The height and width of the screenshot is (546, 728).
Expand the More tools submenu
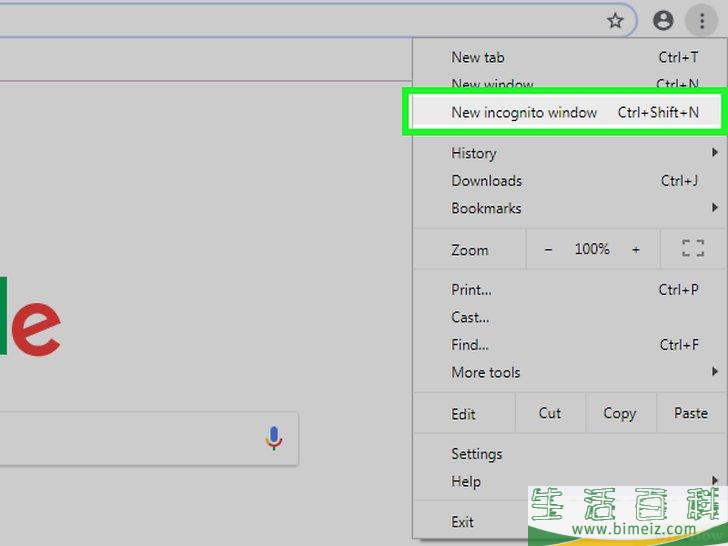569,372
